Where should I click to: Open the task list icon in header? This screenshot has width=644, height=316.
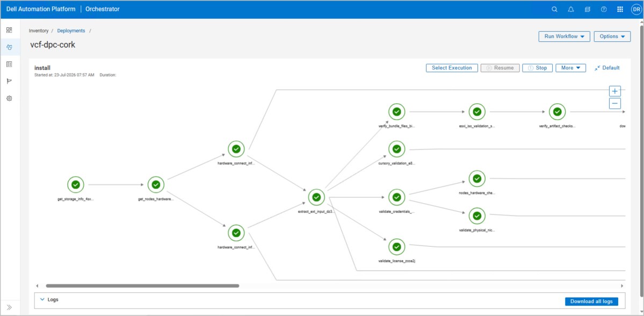pos(587,10)
